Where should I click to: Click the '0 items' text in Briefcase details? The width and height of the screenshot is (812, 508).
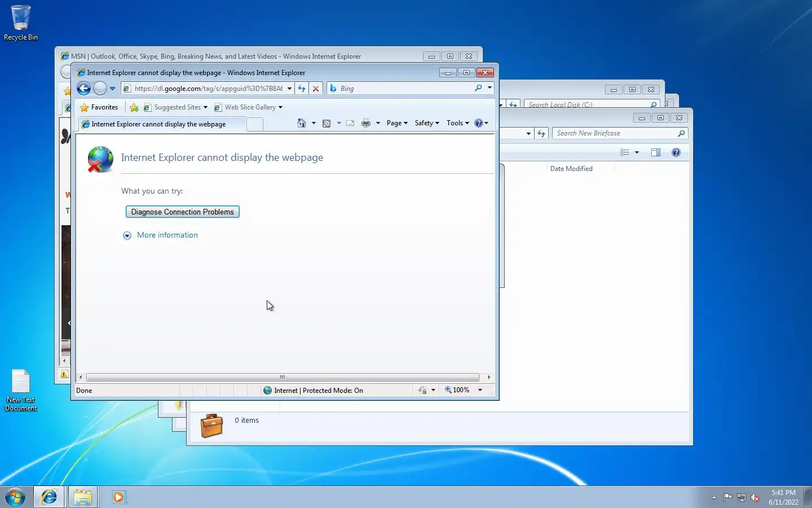point(246,421)
